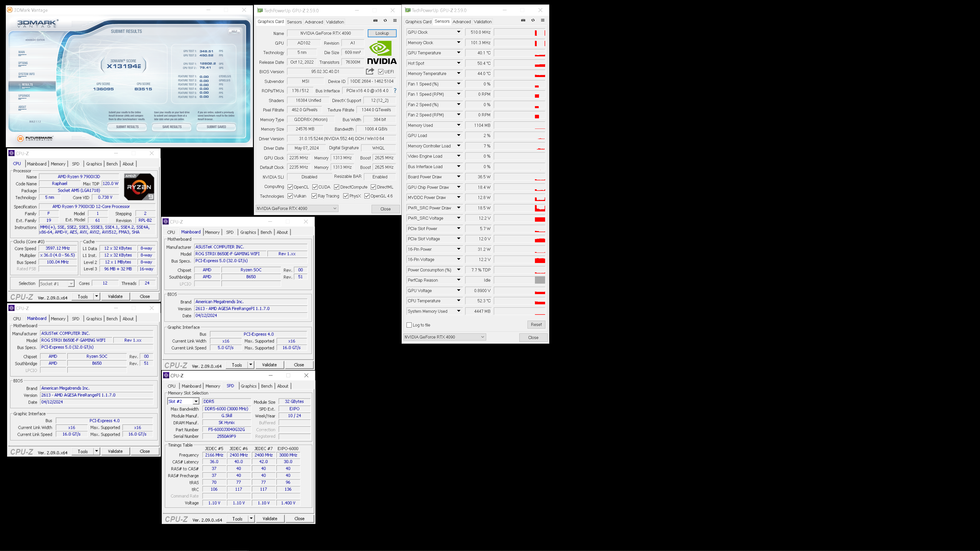
Task: Toggle the OpenGL 4.6 checkbox
Action: (x=367, y=196)
